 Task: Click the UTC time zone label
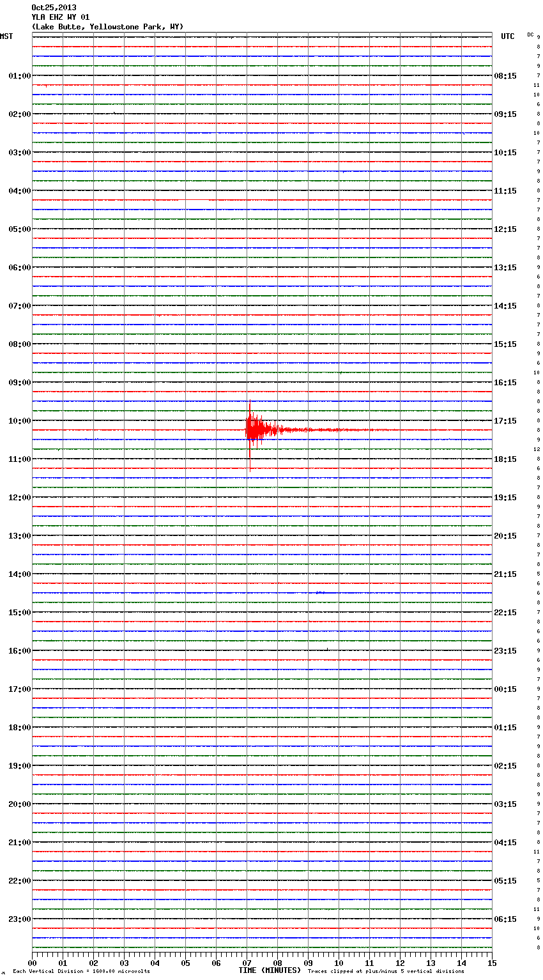(x=508, y=36)
